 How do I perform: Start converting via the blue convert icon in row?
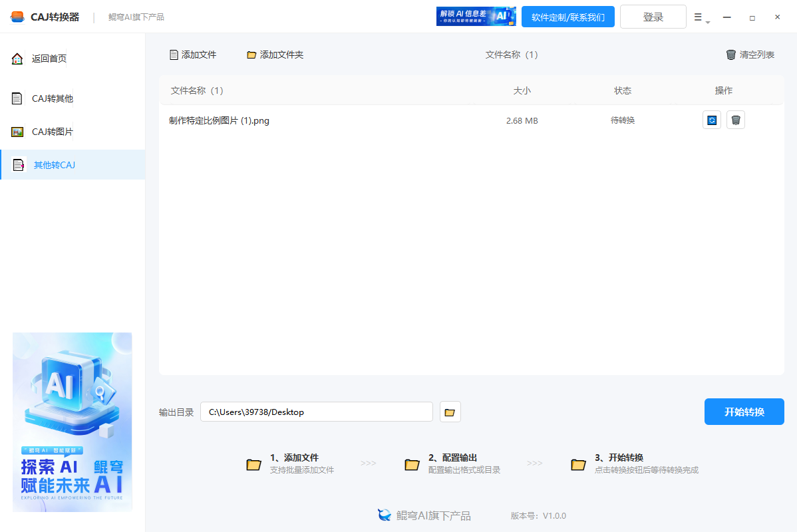tap(712, 120)
